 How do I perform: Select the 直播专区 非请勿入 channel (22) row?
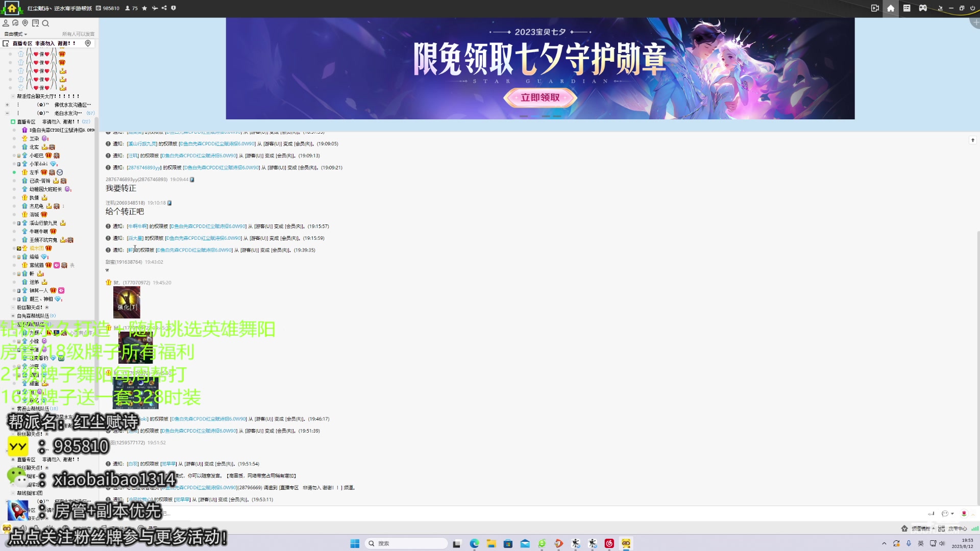tap(51, 122)
